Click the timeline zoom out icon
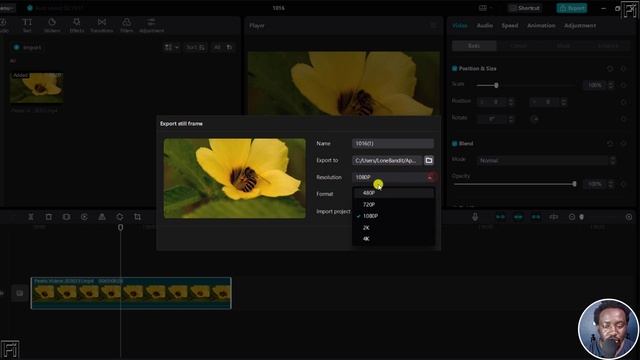 click(x=572, y=217)
